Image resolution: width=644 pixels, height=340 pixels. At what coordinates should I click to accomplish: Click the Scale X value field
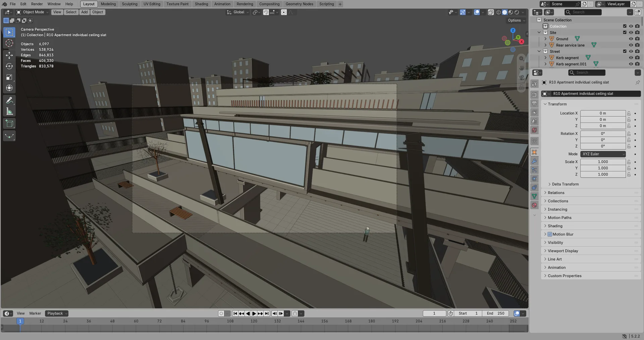click(603, 162)
